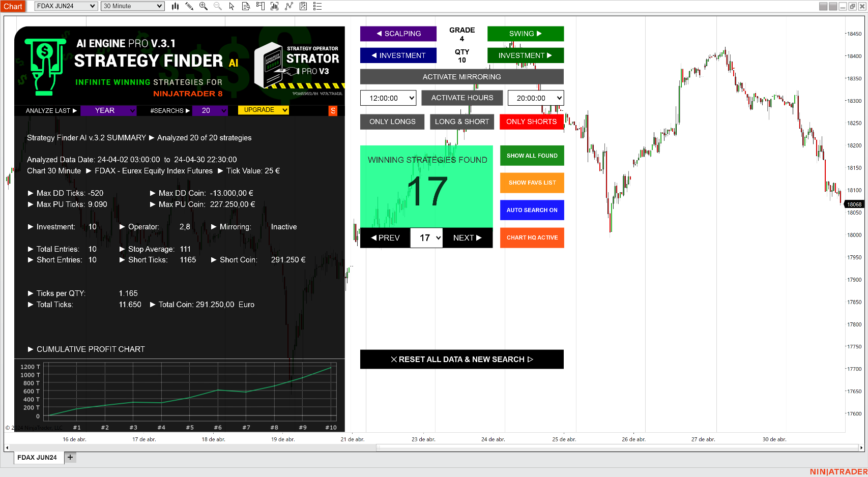Image resolution: width=868 pixels, height=477 pixels.
Task: Restore the chart window with overlap icon
Action: (852, 6)
